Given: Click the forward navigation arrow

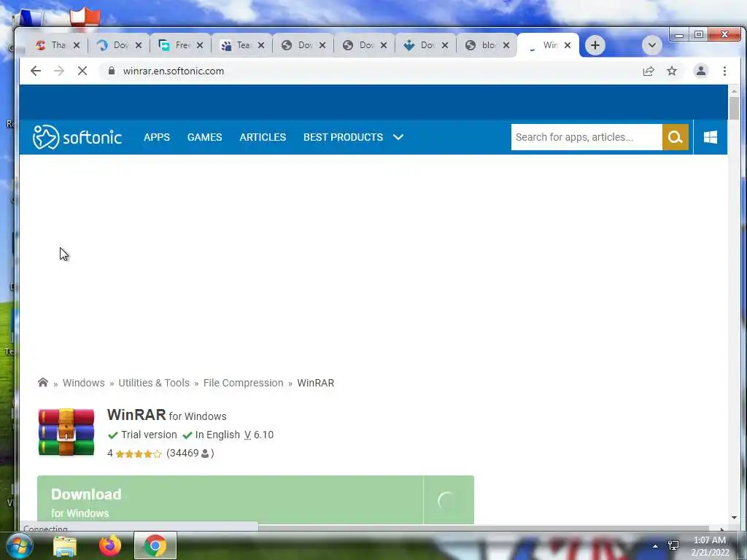Looking at the screenshot, I should [58, 71].
